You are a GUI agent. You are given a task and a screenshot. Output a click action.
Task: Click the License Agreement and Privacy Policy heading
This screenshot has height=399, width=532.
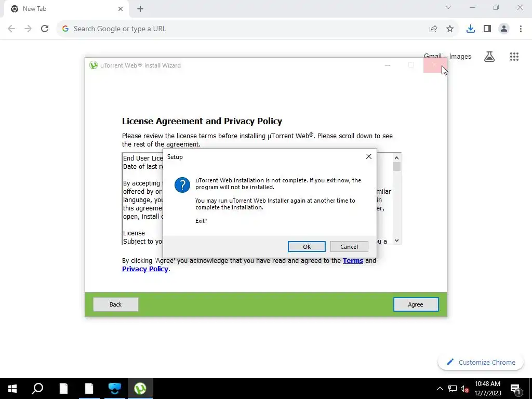tap(202, 121)
